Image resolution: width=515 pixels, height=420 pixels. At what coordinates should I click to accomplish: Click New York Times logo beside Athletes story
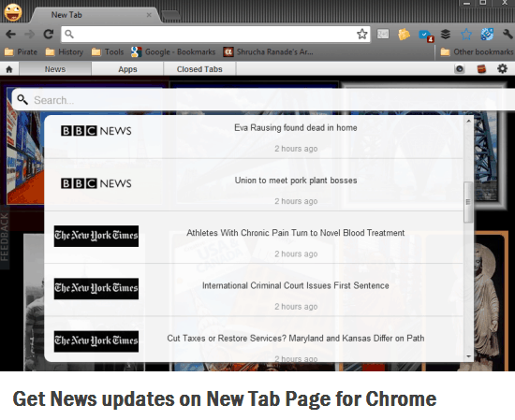[x=96, y=236]
